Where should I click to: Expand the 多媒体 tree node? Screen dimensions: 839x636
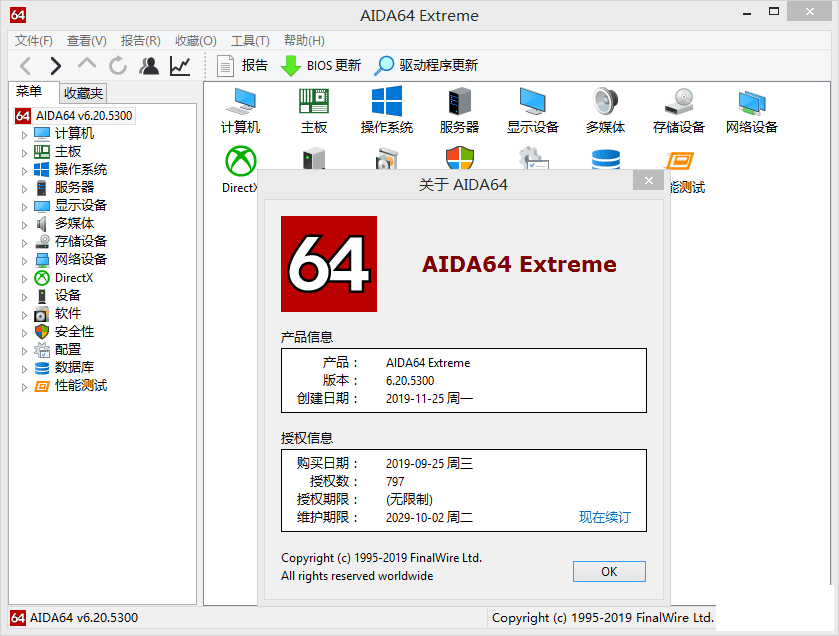[x=24, y=225]
